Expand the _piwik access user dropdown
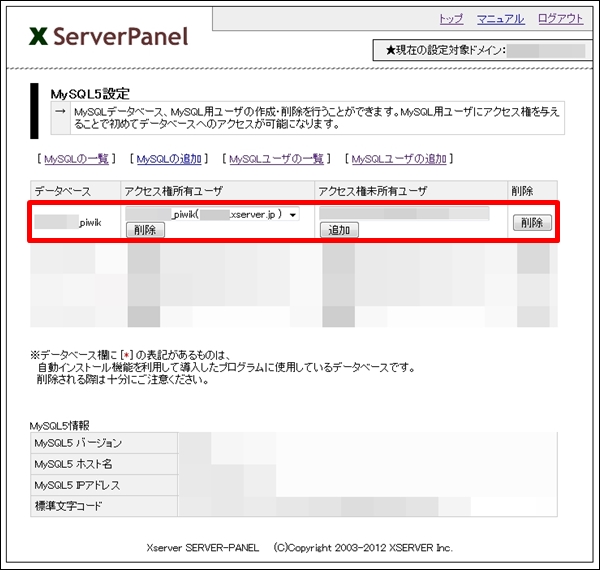The height and width of the screenshot is (570, 600). point(212,215)
